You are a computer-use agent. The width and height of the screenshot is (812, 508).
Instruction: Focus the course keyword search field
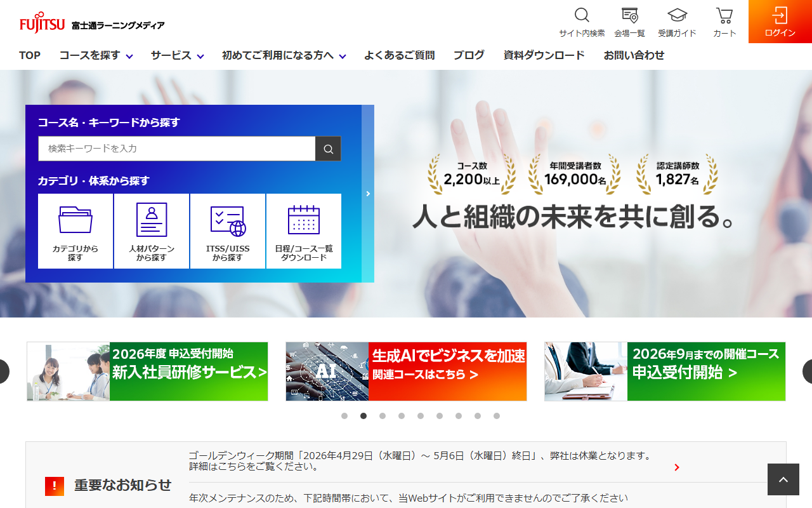coord(177,149)
